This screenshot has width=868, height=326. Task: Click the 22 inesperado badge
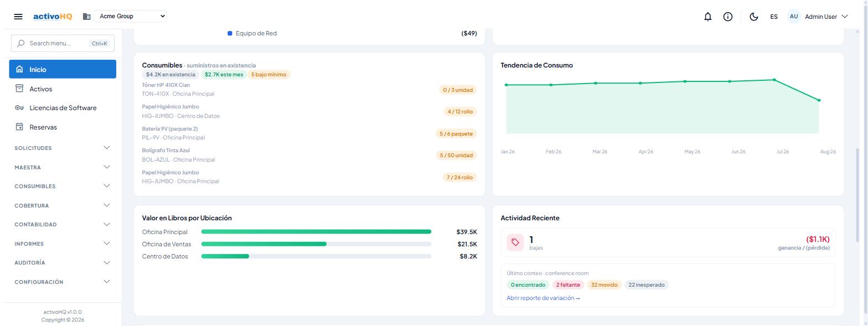(x=647, y=284)
